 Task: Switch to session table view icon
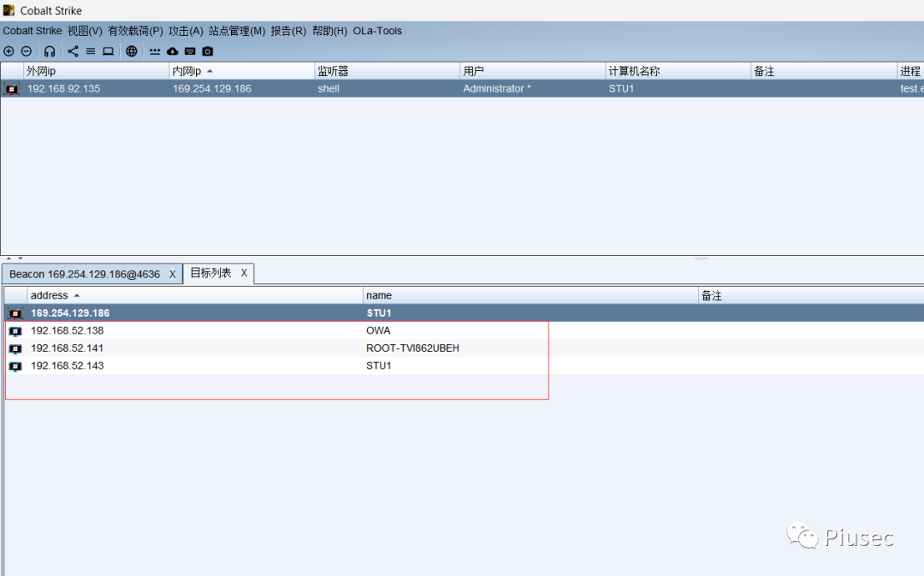pos(91,51)
